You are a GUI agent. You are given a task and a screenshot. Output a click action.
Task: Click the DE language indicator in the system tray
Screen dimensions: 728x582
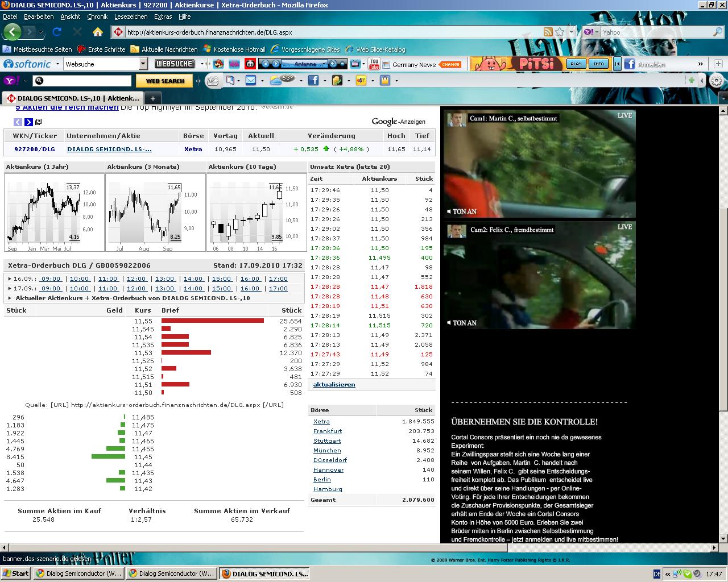point(657,574)
